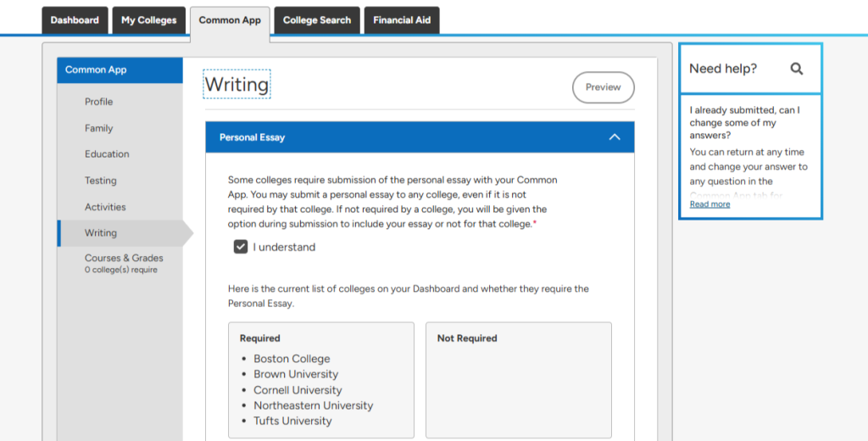Switch to the My Colleges tab
This screenshot has height=441, width=868.
tap(148, 20)
